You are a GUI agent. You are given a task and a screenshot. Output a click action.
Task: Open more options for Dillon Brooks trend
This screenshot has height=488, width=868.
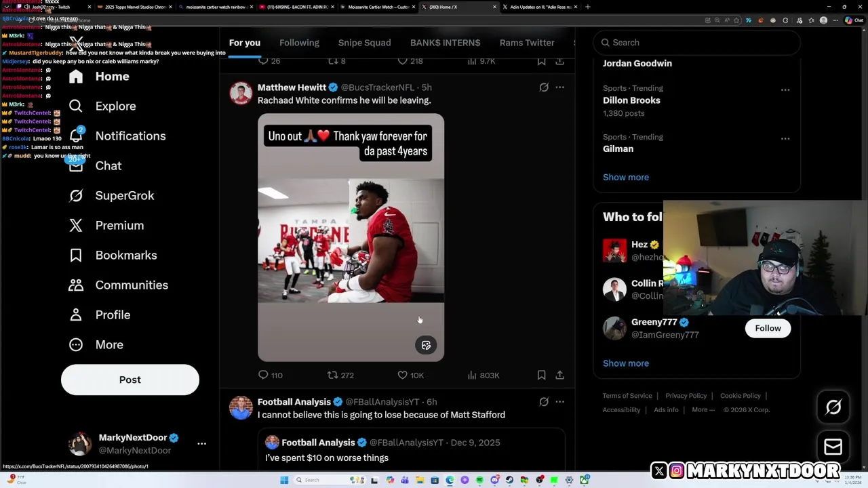tap(785, 89)
